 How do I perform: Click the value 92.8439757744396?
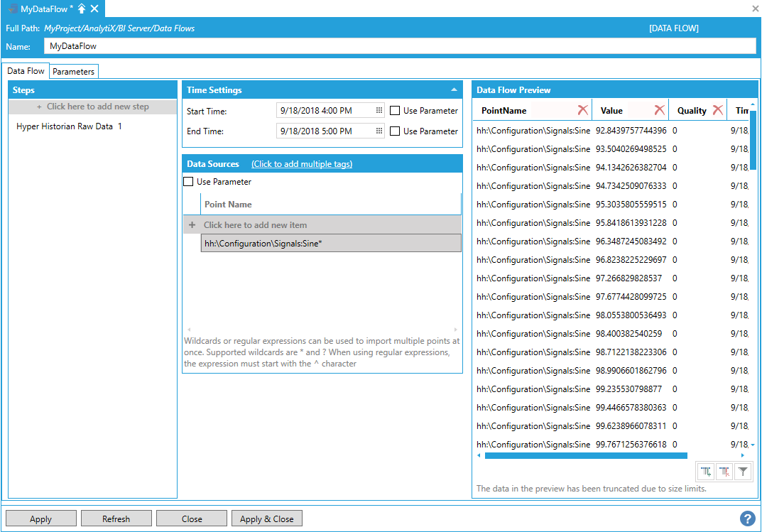[x=631, y=130]
